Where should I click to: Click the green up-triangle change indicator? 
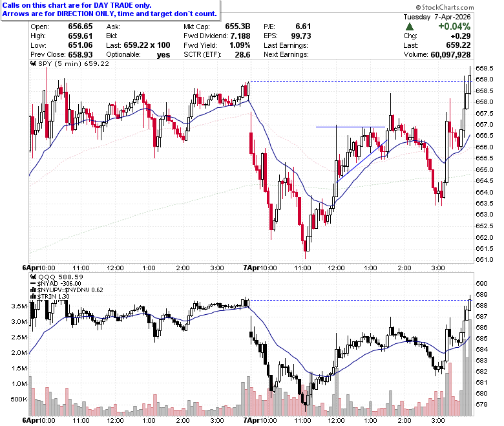coord(409,27)
